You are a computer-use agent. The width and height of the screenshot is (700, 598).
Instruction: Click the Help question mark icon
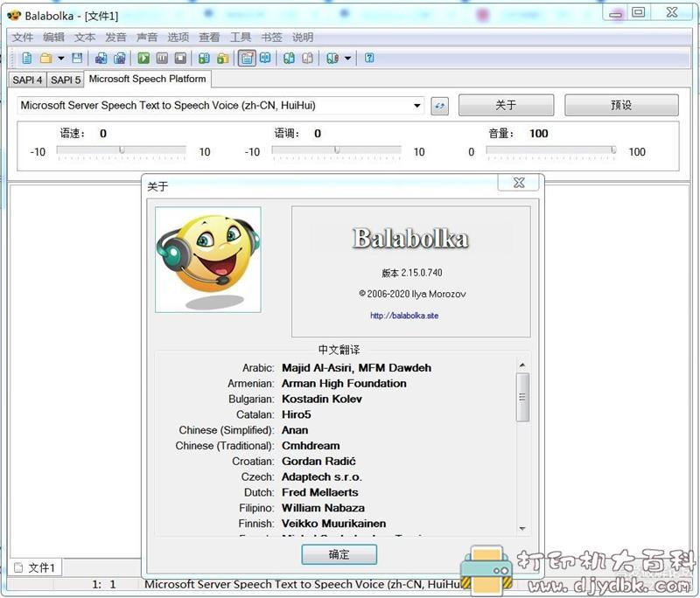pos(369,58)
